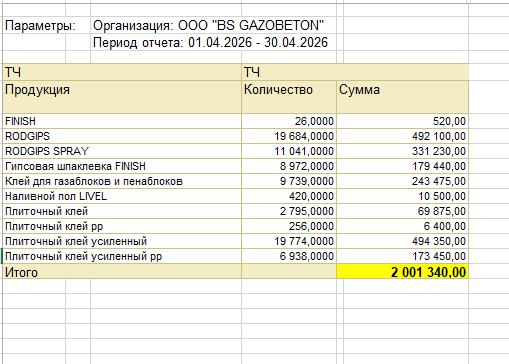Select the 'RODGIPS SPRAY' product cell

122,151
